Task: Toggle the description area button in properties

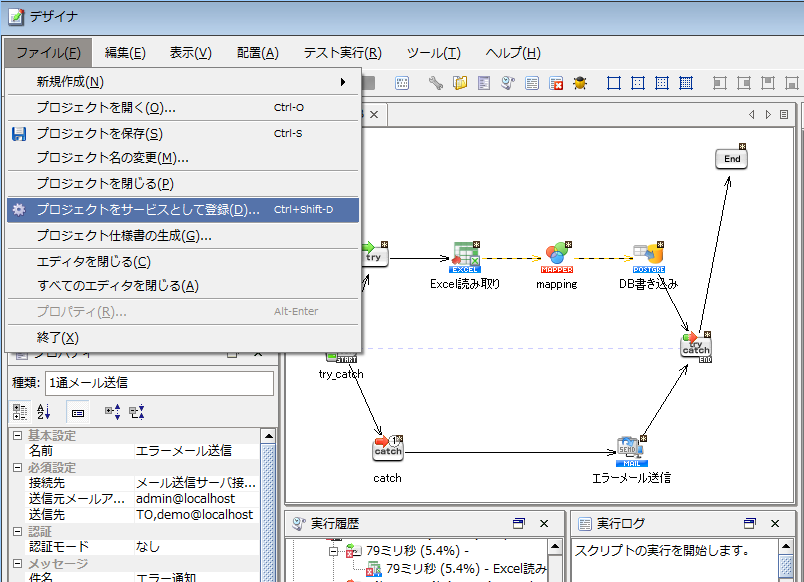Action: click(77, 411)
